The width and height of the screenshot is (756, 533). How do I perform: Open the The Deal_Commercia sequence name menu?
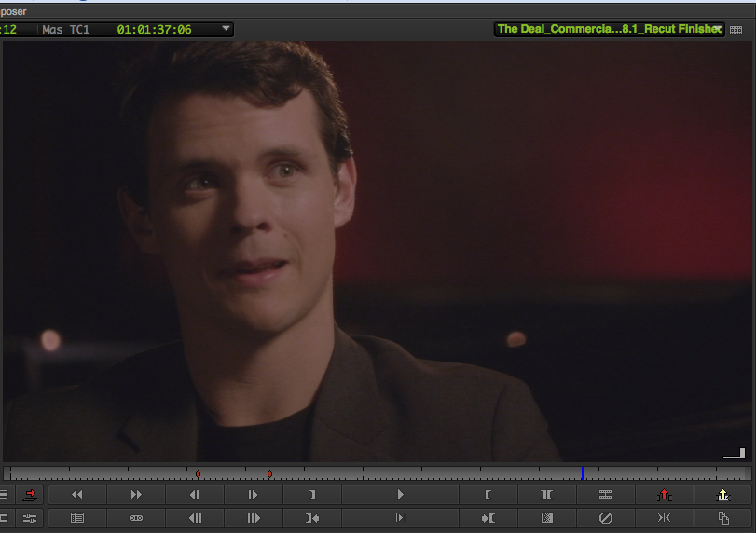pyautogui.click(x=610, y=29)
